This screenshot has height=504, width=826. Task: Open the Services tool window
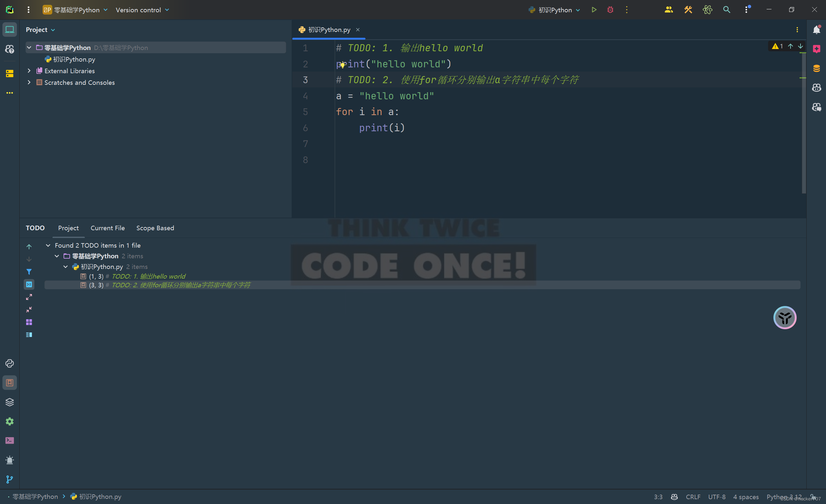click(10, 421)
